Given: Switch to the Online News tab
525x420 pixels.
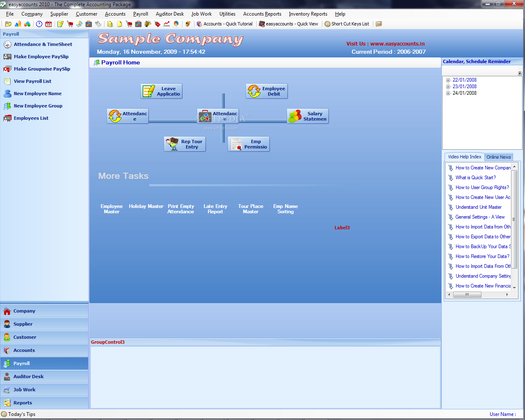Looking at the screenshot, I should pos(499,157).
